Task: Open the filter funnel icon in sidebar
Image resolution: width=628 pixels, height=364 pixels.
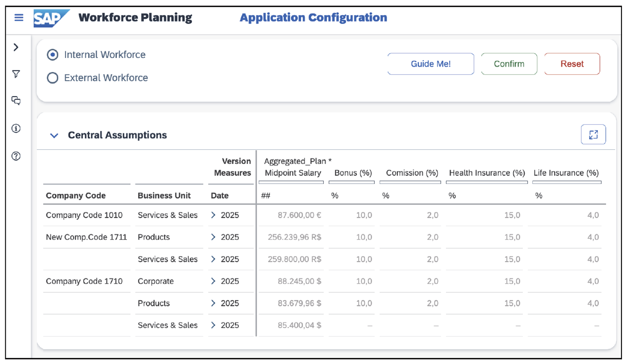Action: point(16,74)
